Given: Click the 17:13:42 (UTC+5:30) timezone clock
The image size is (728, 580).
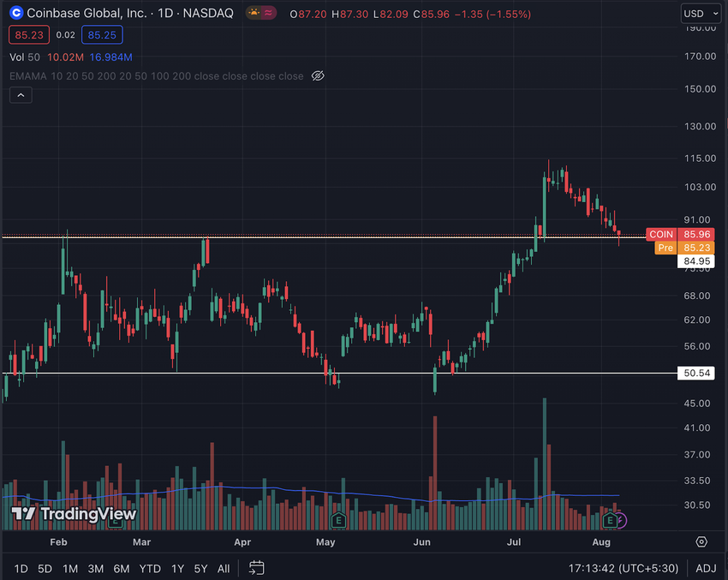Looking at the screenshot, I should (x=623, y=568).
